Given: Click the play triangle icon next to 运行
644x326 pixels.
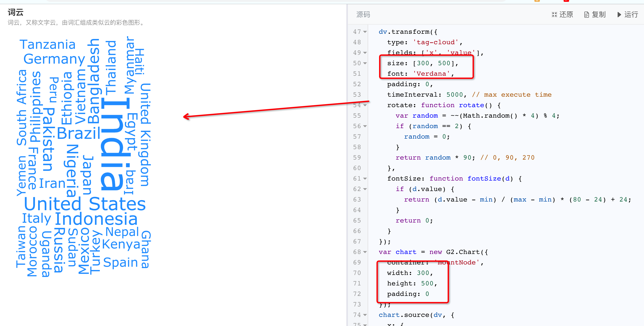Looking at the screenshot, I should (619, 15).
